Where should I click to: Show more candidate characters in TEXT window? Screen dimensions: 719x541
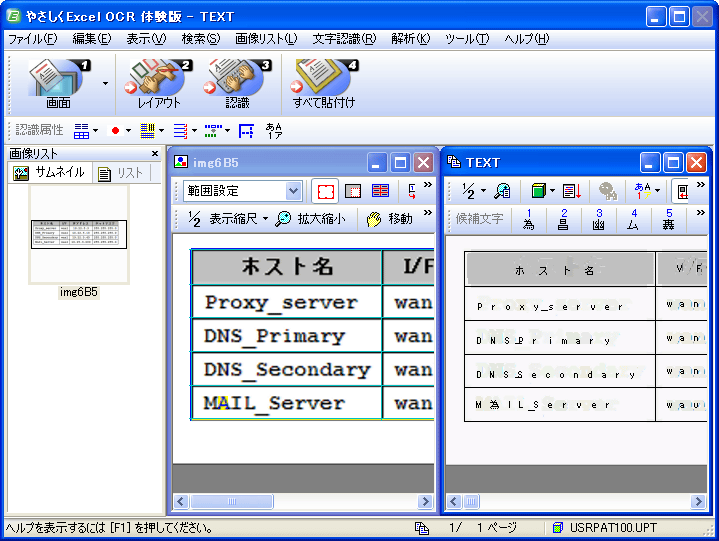click(701, 213)
